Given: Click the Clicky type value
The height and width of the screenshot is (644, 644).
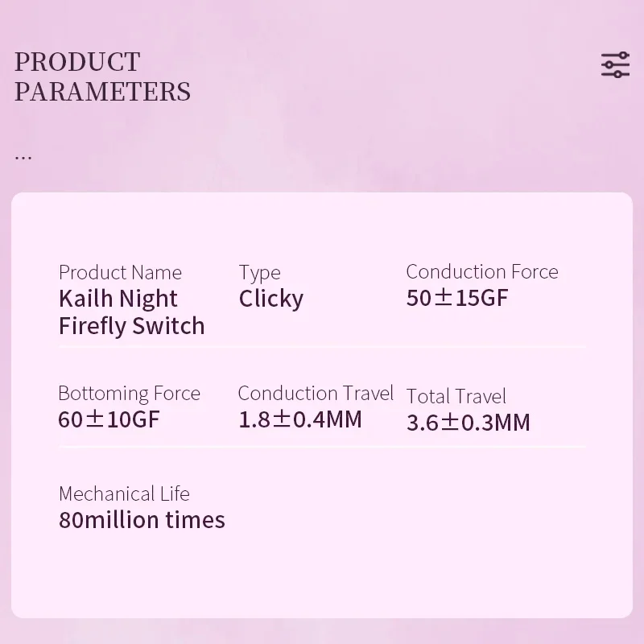Looking at the screenshot, I should [x=270, y=299].
